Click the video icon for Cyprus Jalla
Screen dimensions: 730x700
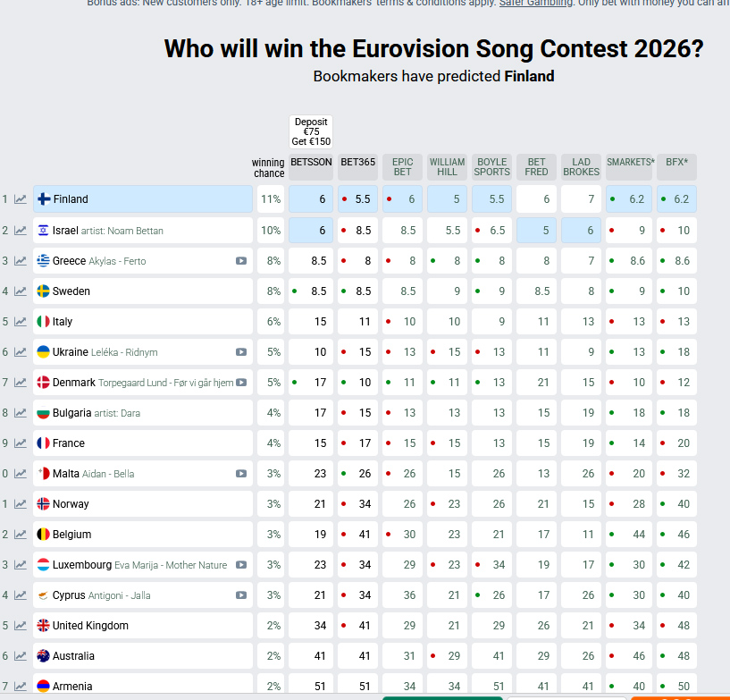[241, 595]
